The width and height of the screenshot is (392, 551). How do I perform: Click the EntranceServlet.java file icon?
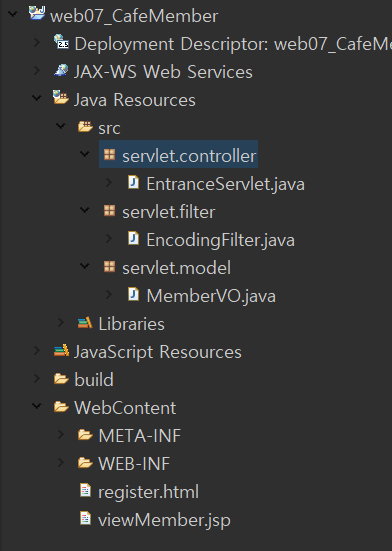133,182
